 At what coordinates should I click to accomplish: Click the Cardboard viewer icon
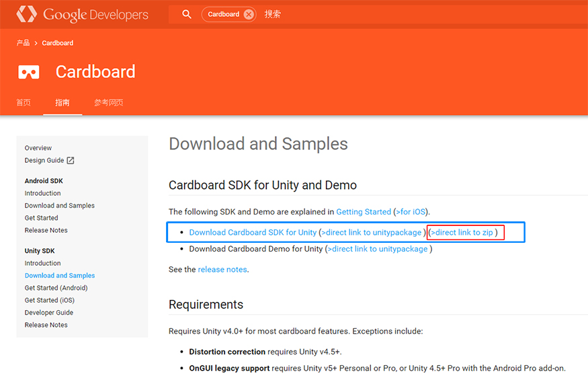pyautogui.click(x=28, y=72)
